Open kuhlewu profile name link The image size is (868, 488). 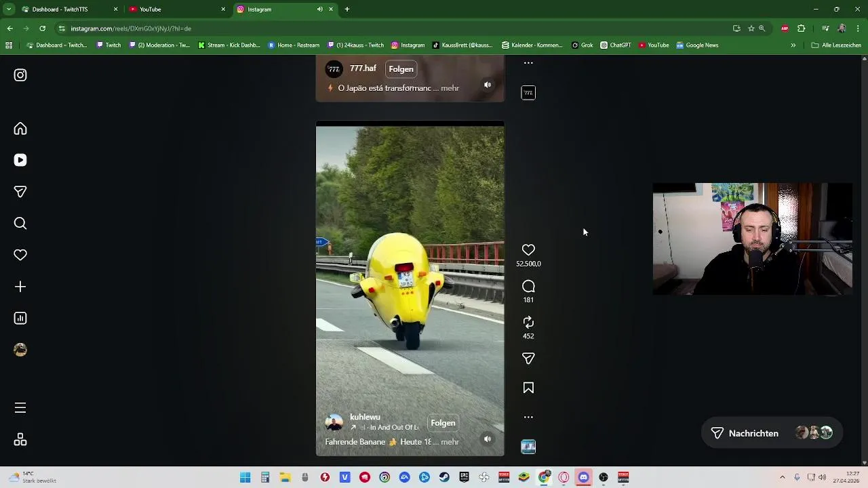[x=365, y=417]
